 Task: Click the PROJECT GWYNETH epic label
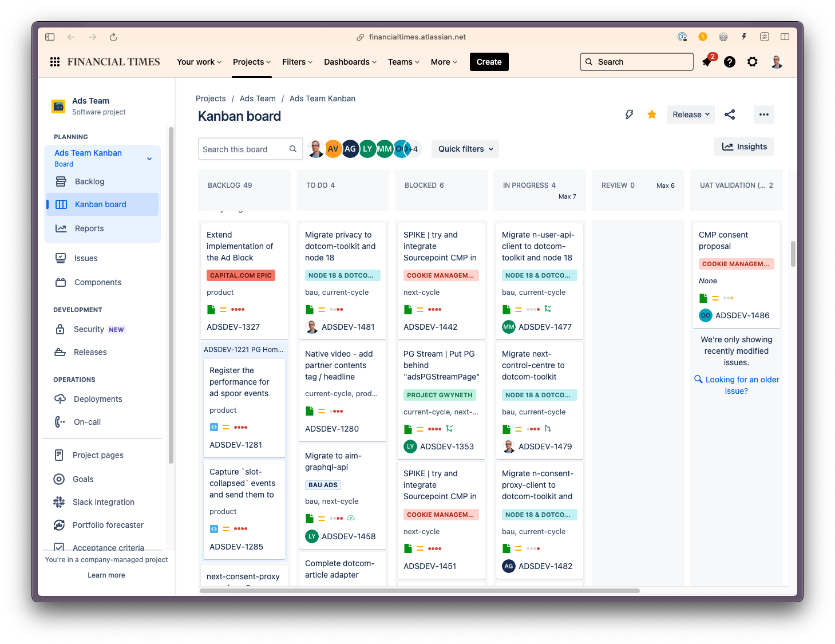click(440, 395)
